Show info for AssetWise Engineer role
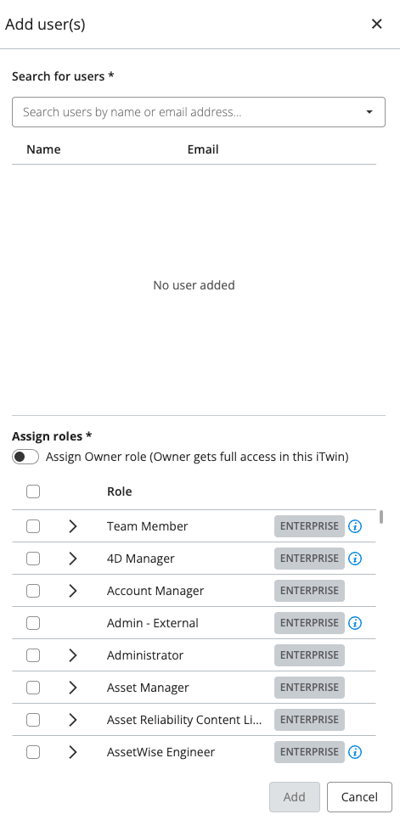This screenshot has width=400, height=820. (355, 752)
